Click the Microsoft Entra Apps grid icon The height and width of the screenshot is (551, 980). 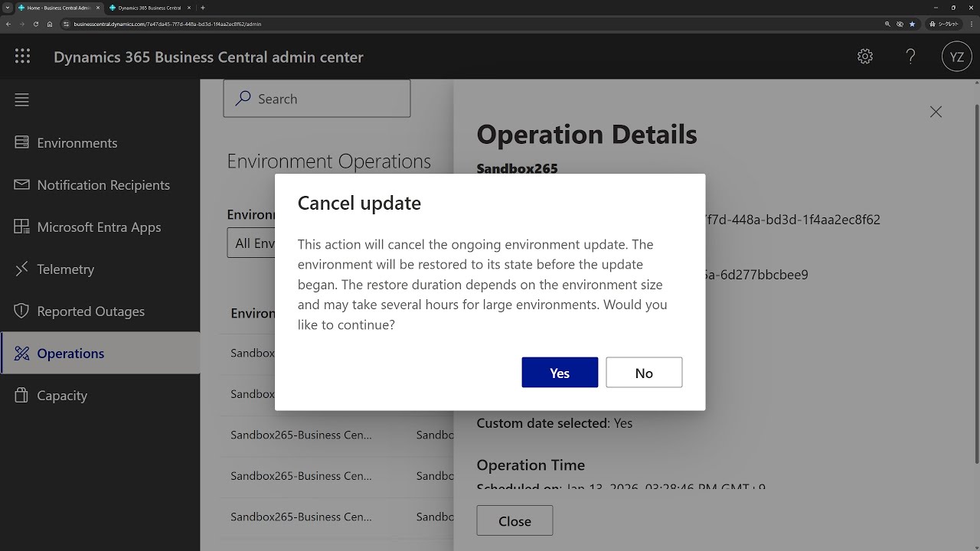click(21, 227)
